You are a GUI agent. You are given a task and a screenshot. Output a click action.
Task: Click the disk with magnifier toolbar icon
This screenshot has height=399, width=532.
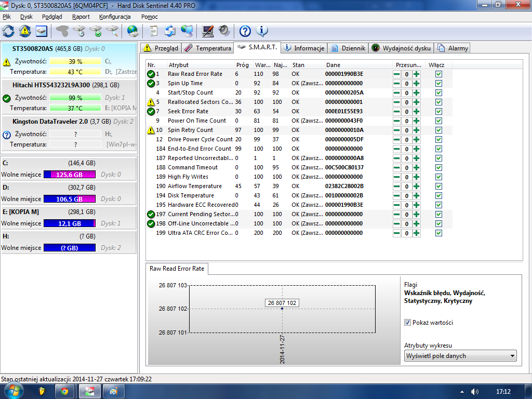pos(113,31)
